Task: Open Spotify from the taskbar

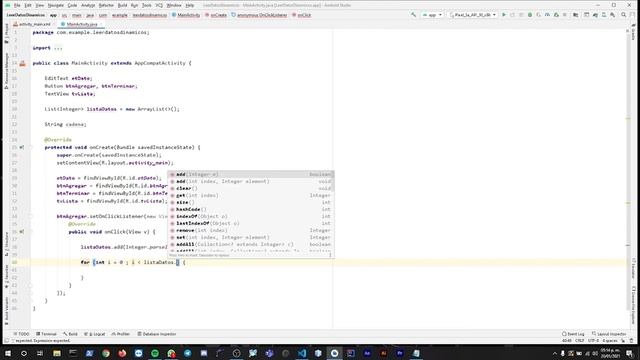Action: click(155, 353)
